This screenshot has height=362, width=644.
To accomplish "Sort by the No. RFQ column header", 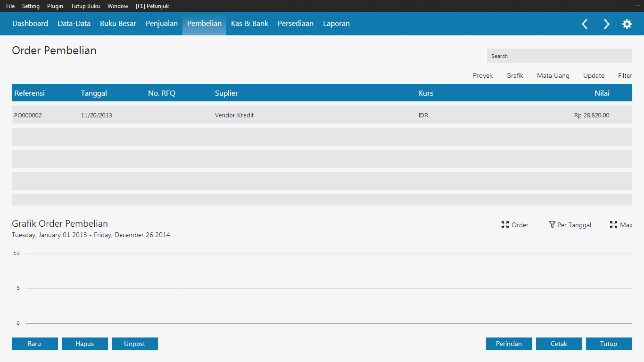I will click(162, 93).
